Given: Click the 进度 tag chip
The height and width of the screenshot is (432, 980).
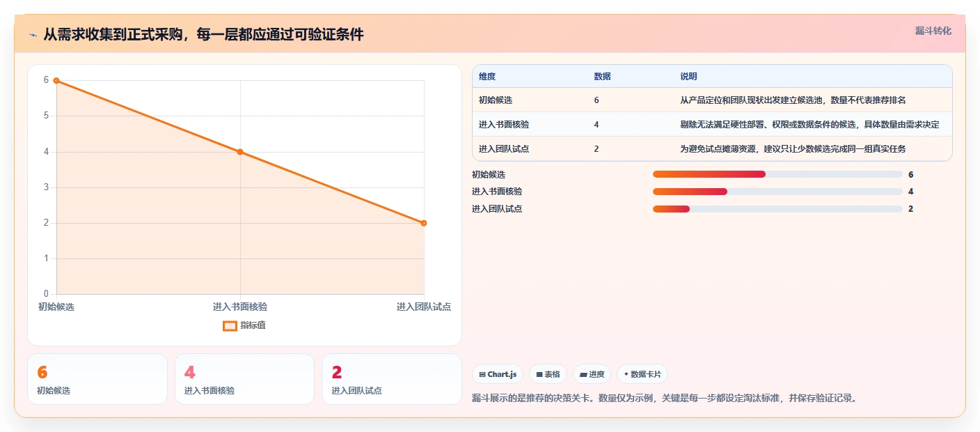Looking at the screenshot, I should (592, 374).
